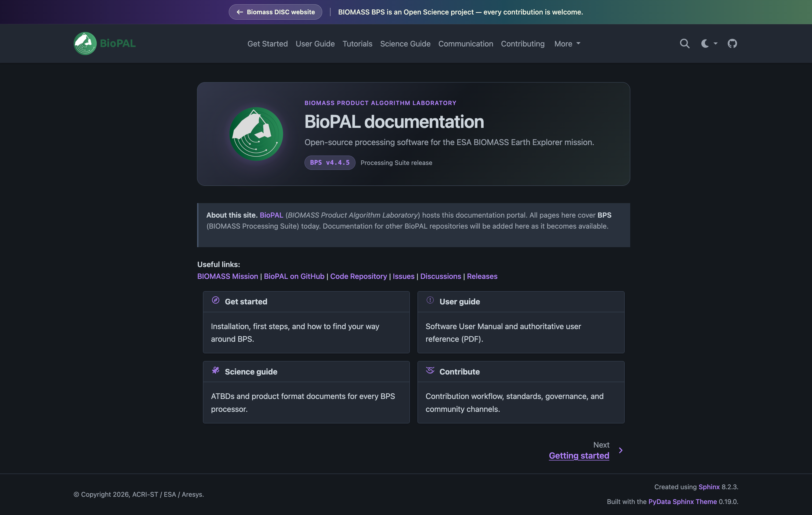Click the BioPAL logo in navbar
The height and width of the screenshot is (515, 812).
104,44
